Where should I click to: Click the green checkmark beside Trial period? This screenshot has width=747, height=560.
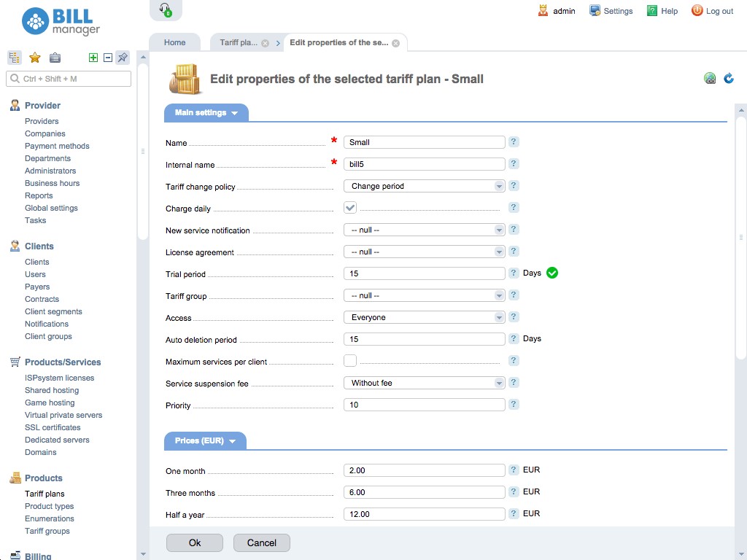pyautogui.click(x=552, y=273)
